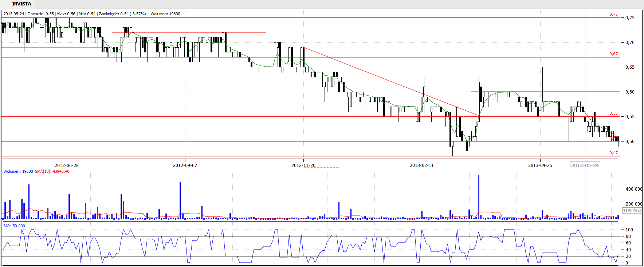Click the %R: 50.000 oscillator label
This screenshot has height=267, width=644.
(14, 226)
